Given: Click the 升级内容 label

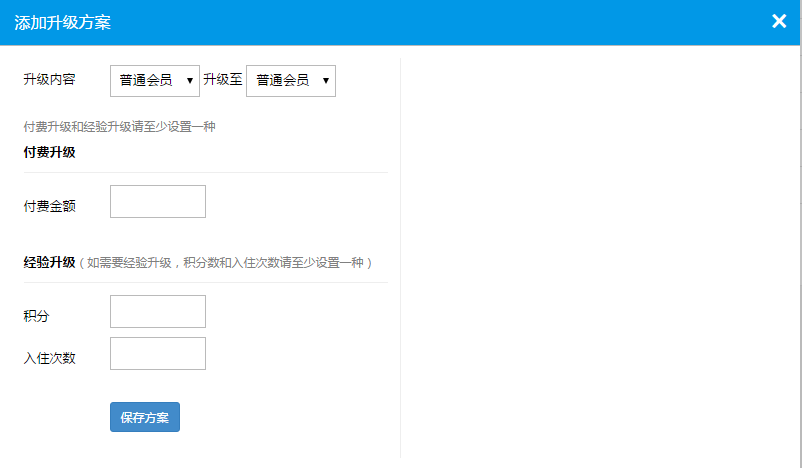Looking at the screenshot, I should 49,80.
